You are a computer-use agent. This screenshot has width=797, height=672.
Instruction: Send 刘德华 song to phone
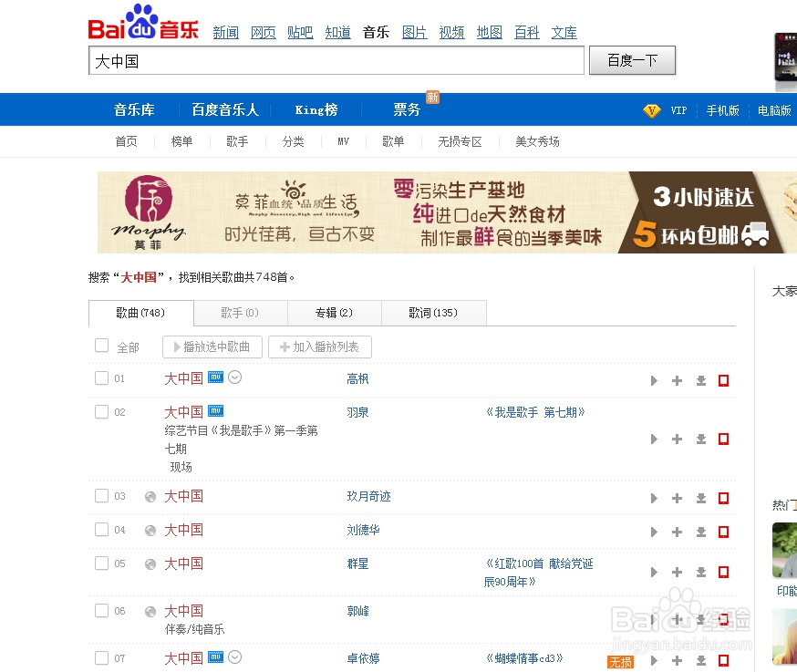coord(723,532)
